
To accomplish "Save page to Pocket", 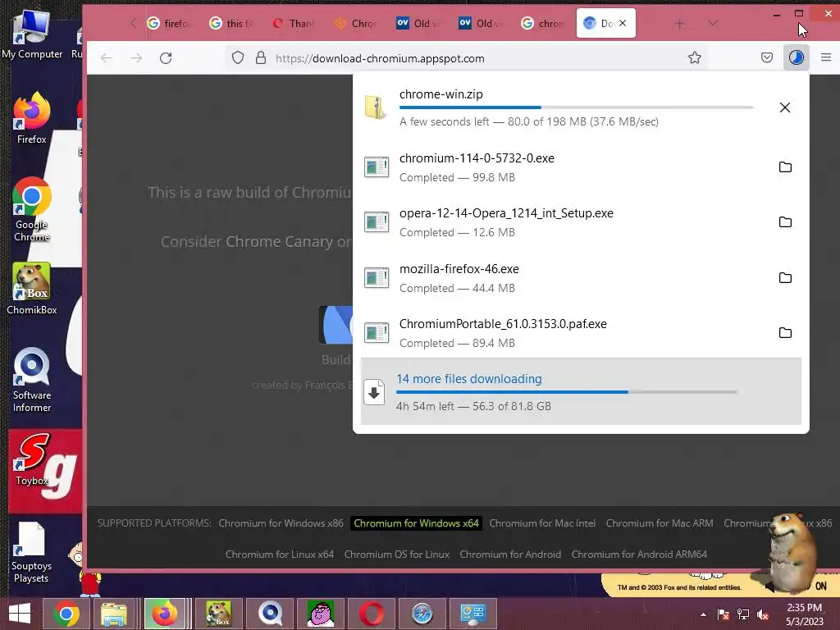I will click(x=767, y=57).
